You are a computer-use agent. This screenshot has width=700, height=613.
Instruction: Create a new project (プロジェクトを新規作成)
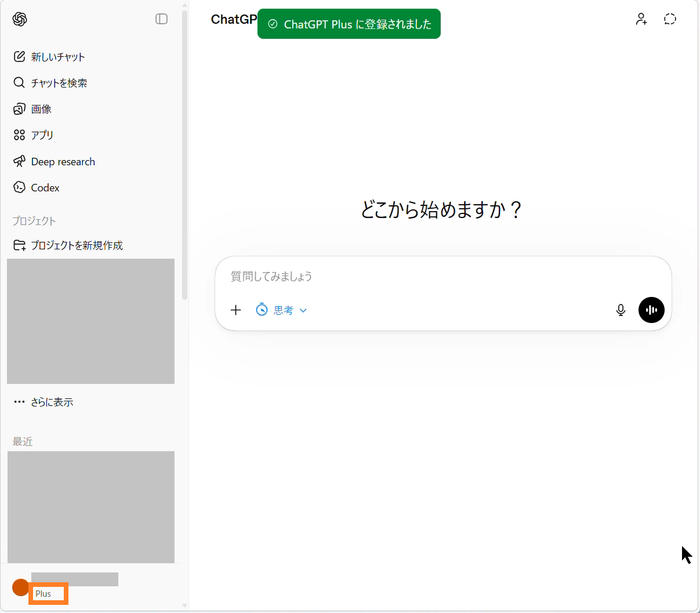[x=77, y=245]
